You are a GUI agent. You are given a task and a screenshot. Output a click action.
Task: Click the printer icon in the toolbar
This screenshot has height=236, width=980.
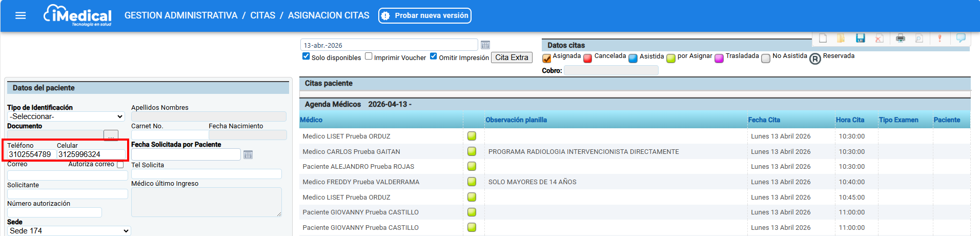900,38
